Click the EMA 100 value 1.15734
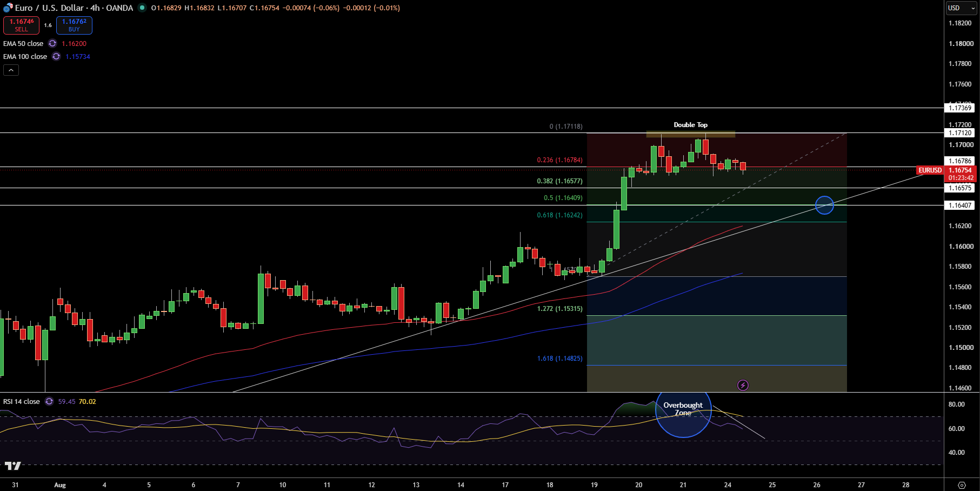980x491 pixels. 78,56
